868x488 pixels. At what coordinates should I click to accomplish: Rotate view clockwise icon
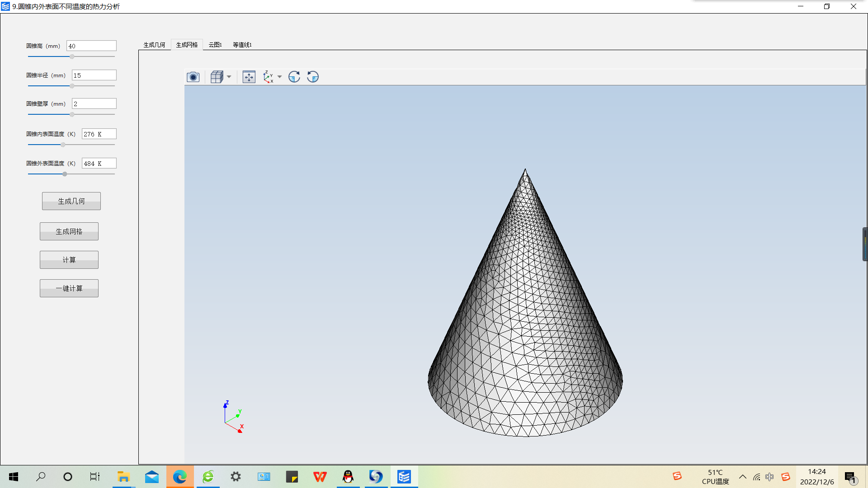tap(294, 77)
